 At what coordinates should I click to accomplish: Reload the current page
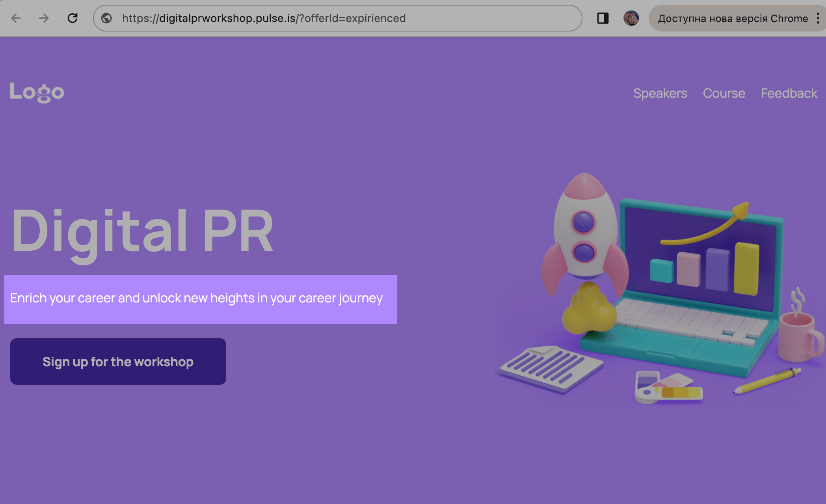tap(73, 18)
